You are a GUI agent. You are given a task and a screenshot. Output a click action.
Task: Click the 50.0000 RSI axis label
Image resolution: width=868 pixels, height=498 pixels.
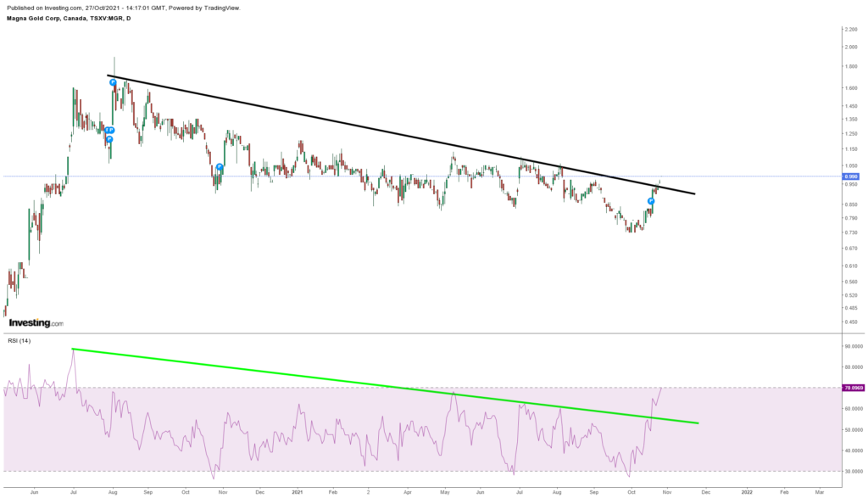[854, 430]
